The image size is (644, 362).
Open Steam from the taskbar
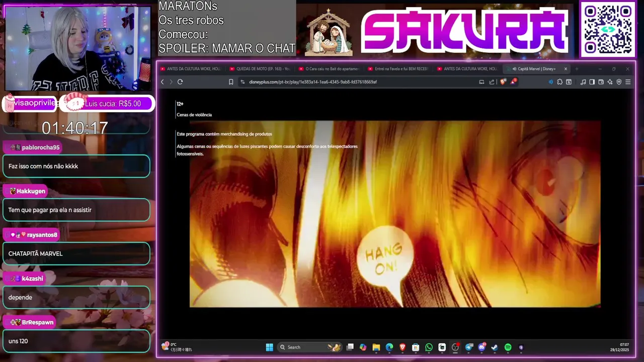tap(495, 347)
